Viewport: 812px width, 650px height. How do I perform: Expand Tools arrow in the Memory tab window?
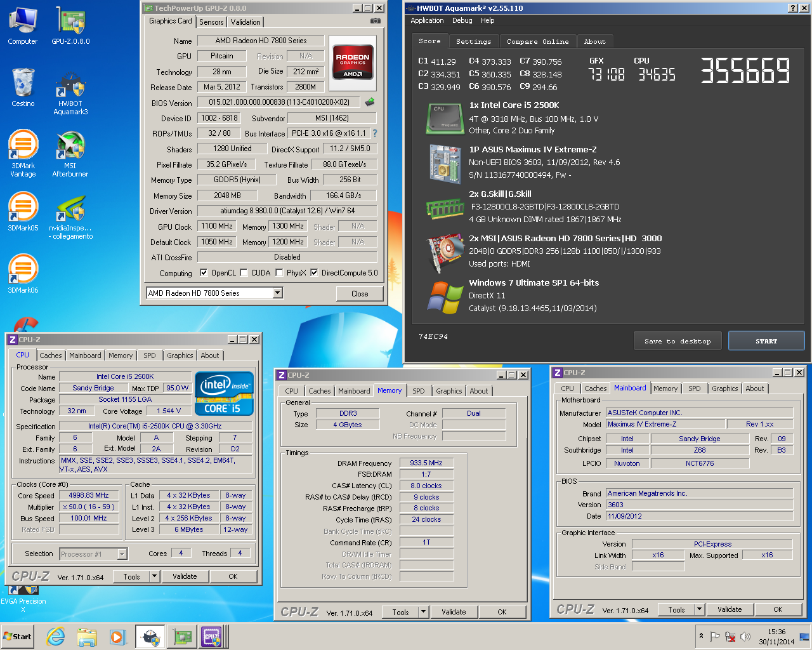point(423,612)
